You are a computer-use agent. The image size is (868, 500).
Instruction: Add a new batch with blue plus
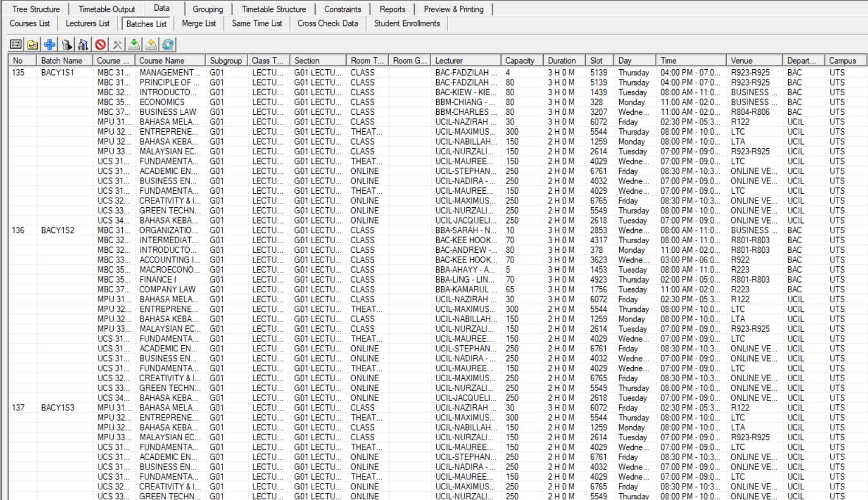50,44
